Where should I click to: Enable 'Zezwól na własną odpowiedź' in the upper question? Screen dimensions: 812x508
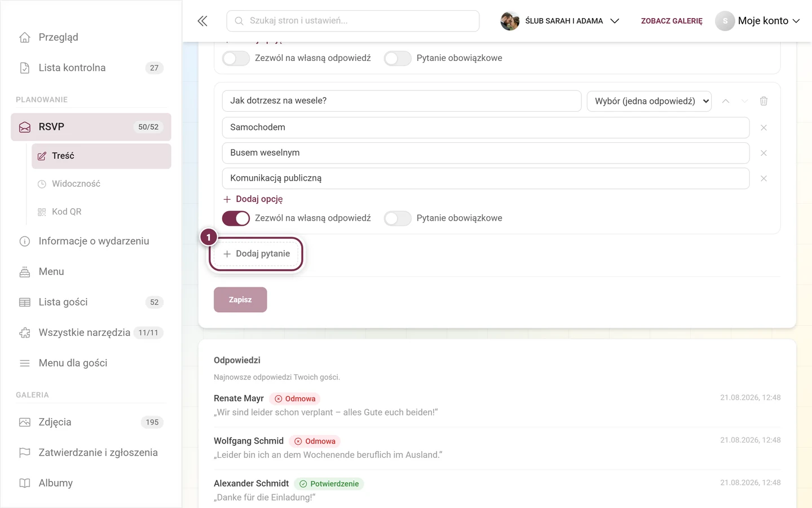pyautogui.click(x=236, y=58)
